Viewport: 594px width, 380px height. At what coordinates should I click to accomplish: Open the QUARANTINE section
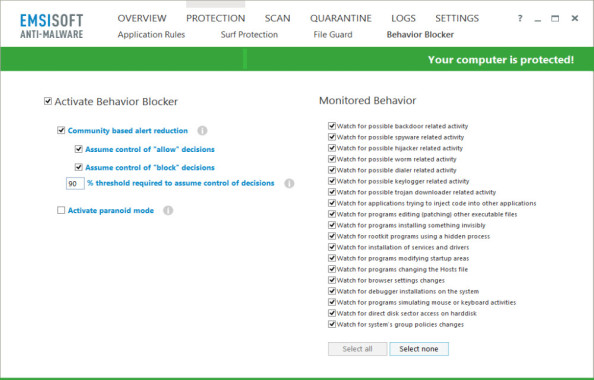click(341, 18)
